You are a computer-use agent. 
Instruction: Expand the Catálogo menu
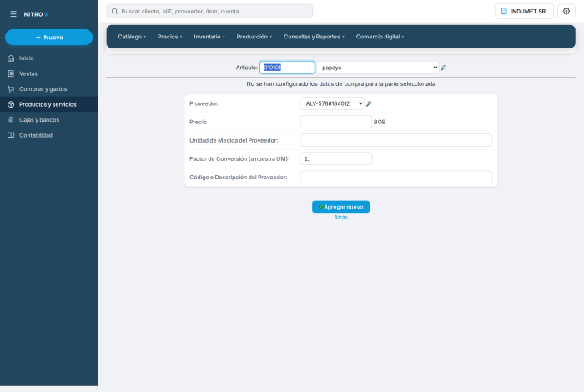pyautogui.click(x=132, y=37)
